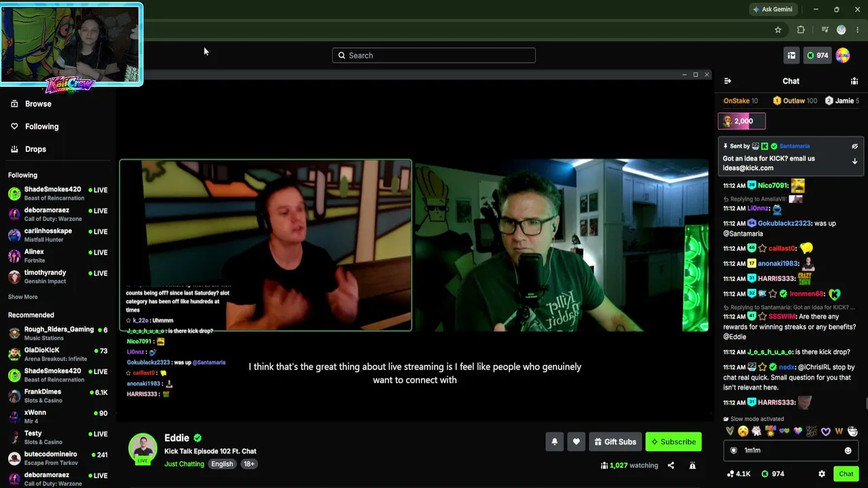Open the browser extensions puzzle icon
This screenshot has width=868, height=488.
801,30
